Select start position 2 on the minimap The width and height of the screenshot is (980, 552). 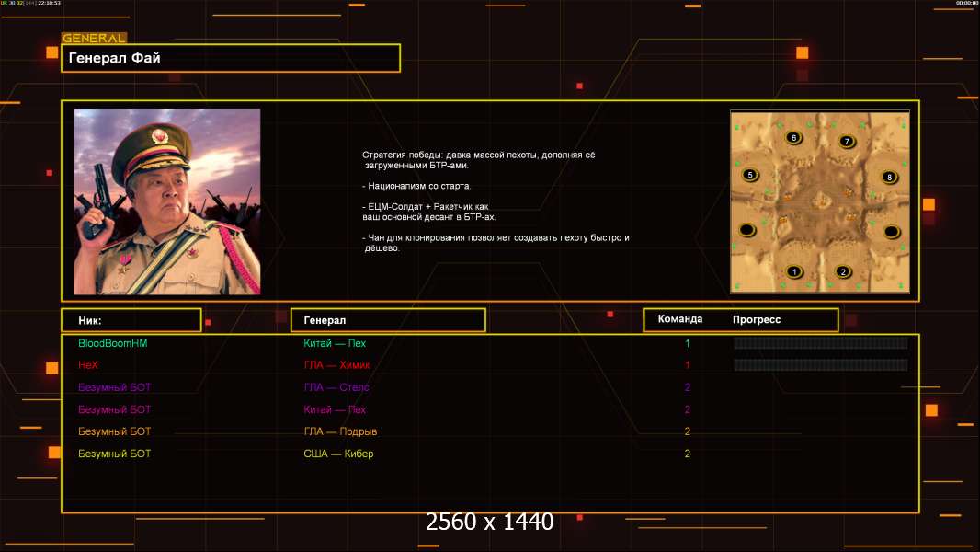843,272
